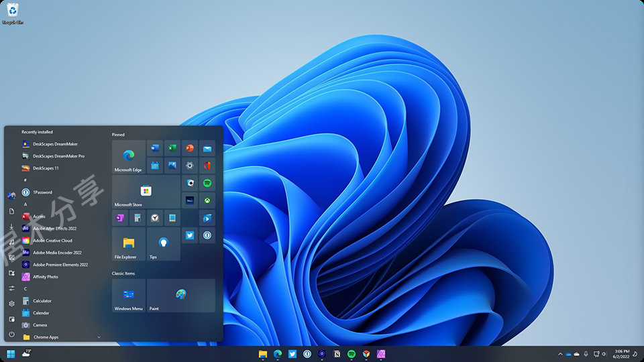Click the volume speaker tray icon
Screen dimensions: 644x362
tap(604, 354)
